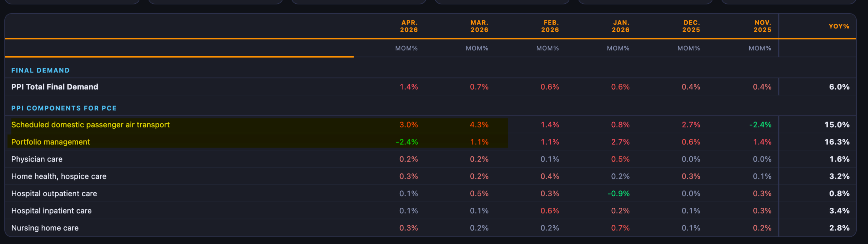
Task: Click the Nursing home care label
Action: (x=45, y=228)
